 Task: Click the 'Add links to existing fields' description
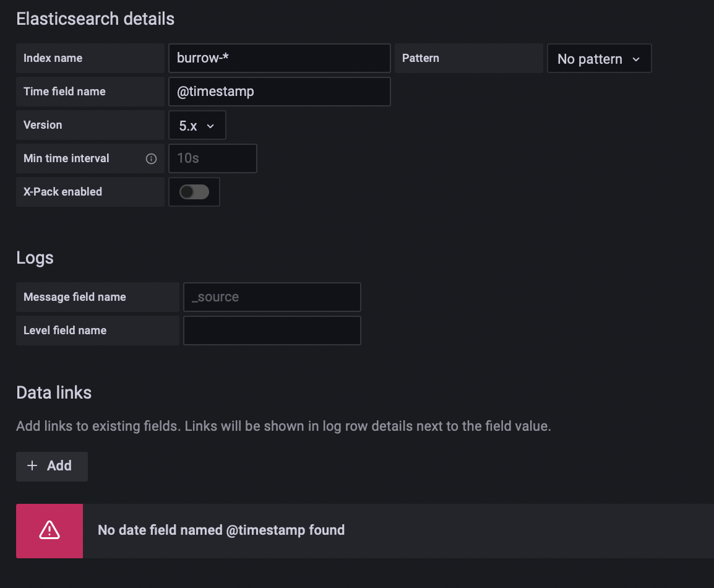click(284, 426)
